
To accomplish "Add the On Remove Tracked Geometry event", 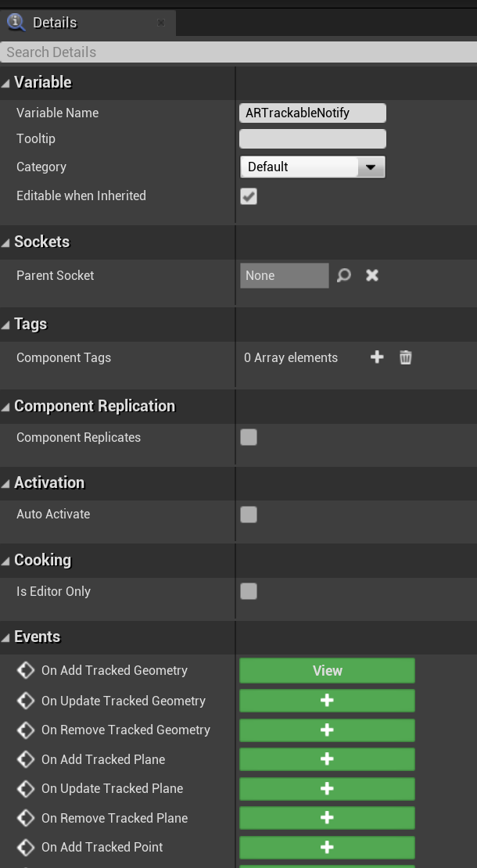I will coord(327,730).
